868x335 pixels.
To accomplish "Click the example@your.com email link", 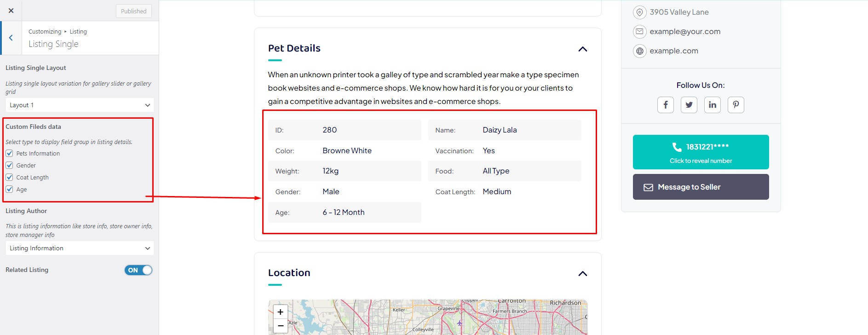I will (x=685, y=32).
